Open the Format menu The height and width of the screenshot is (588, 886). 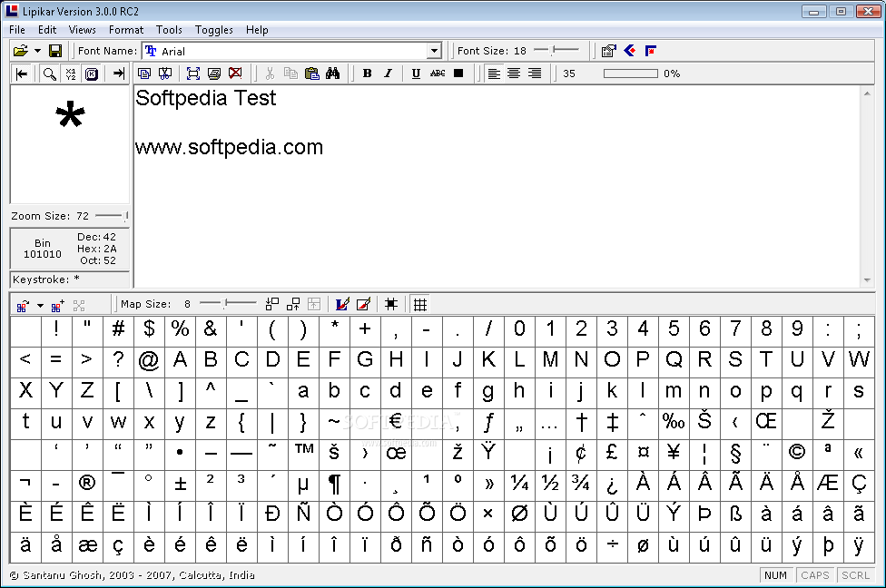point(126,30)
